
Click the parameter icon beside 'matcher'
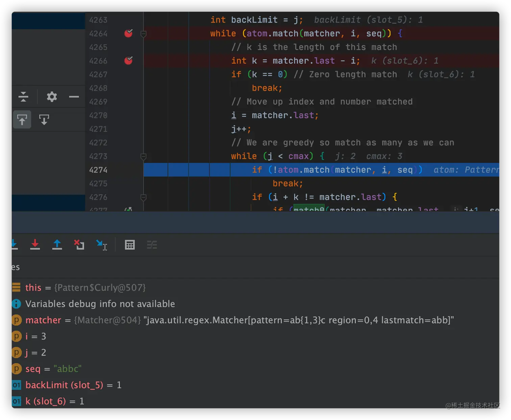16,320
